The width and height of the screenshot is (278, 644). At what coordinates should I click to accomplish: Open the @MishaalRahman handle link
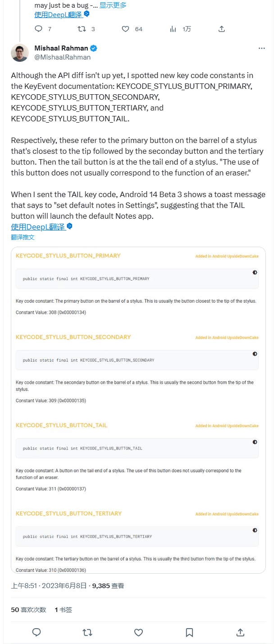(62, 57)
